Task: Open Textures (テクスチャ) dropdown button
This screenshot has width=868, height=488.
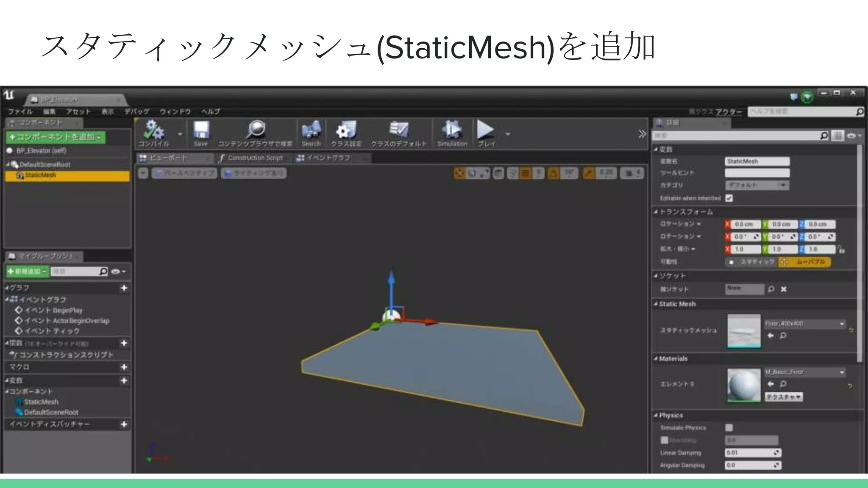Action: [x=784, y=397]
